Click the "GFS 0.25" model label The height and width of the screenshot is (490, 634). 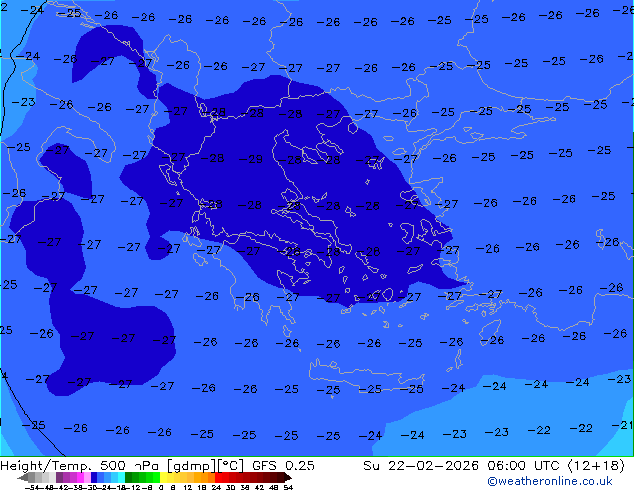(283, 466)
